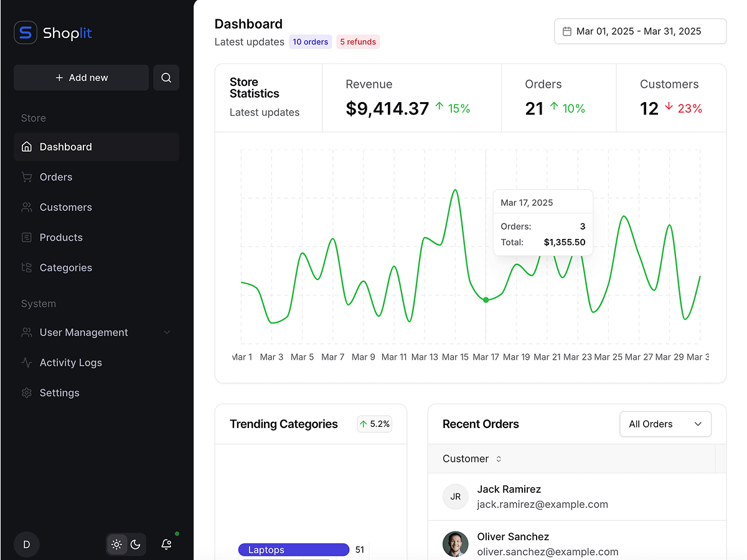Image resolution: width=747 pixels, height=560 pixels.
Task: Click the Orders shopping cart icon
Action: point(26,177)
